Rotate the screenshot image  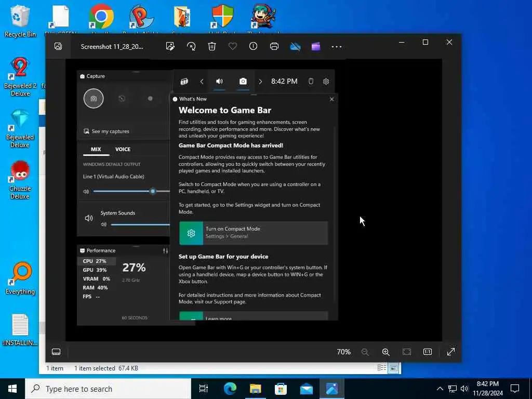click(191, 46)
